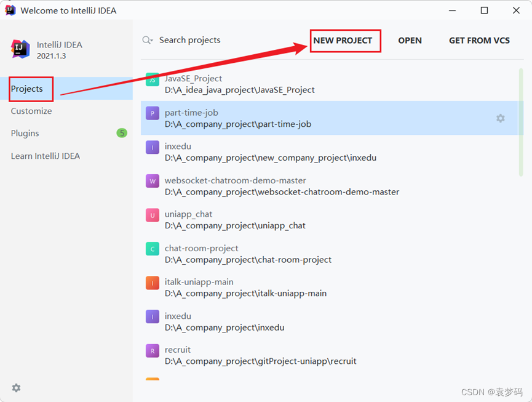Open the inxedu new_company_project entry
The width and height of the screenshot is (532, 402).
(x=271, y=152)
